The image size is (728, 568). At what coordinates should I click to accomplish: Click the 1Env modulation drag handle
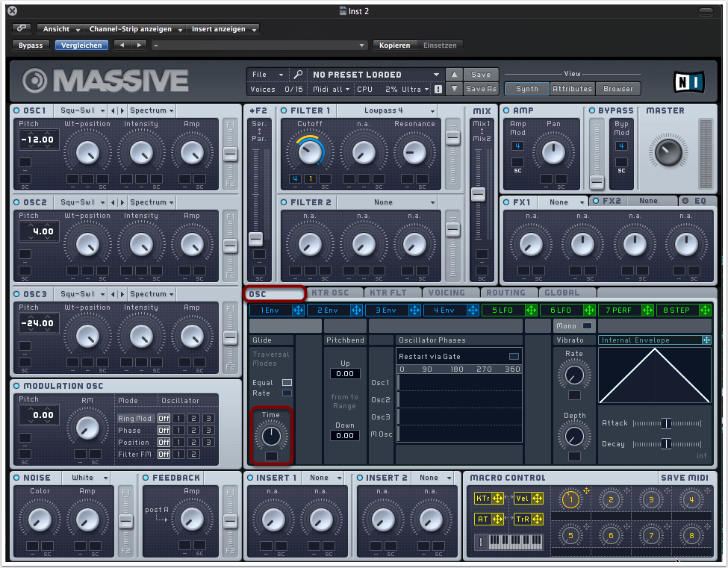[x=299, y=310]
